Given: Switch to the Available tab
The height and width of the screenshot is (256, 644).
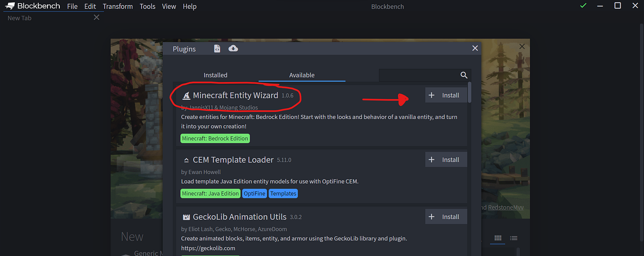Looking at the screenshot, I should point(302,75).
